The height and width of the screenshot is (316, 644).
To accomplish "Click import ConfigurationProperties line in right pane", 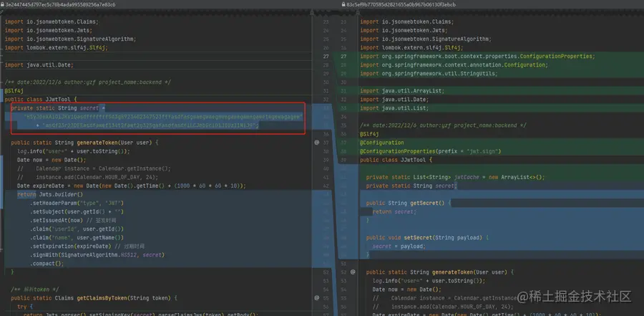I will click(x=478, y=57).
